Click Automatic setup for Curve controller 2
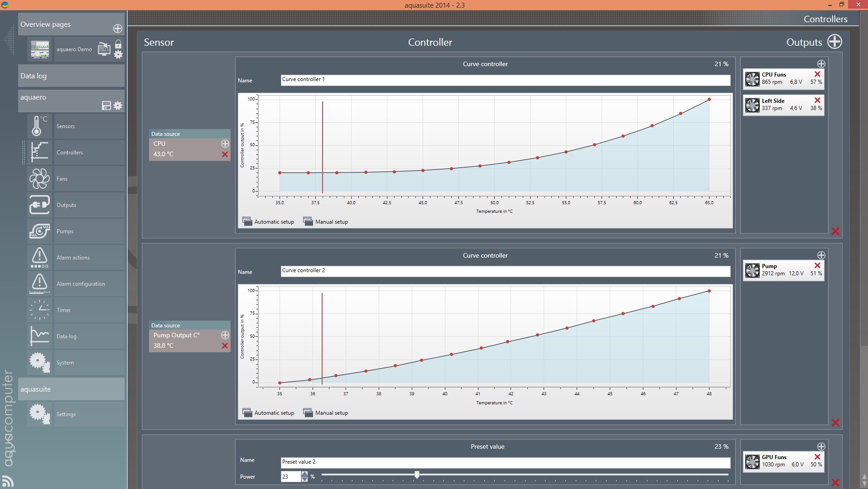The height and width of the screenshot is (489, 868). 269,412
